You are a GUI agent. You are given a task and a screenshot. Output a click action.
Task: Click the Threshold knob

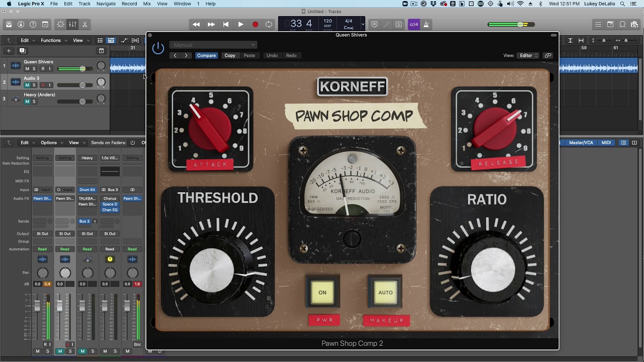click(212, 270)
